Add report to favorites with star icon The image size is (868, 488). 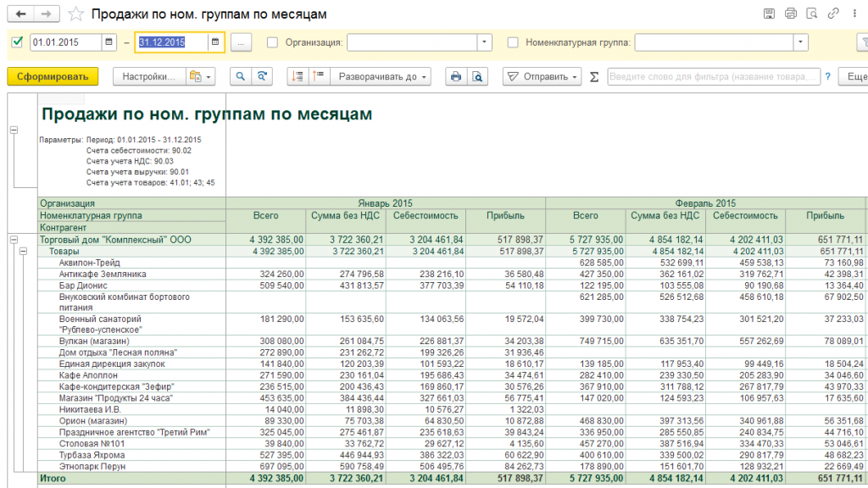click(76, 14)
